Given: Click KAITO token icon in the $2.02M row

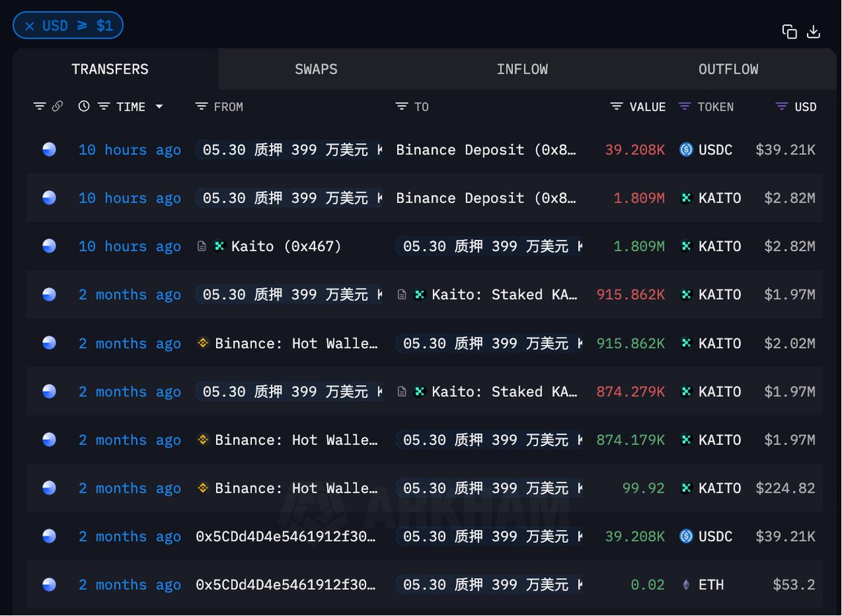Looking at the screenshot, I should pos(686,343).
